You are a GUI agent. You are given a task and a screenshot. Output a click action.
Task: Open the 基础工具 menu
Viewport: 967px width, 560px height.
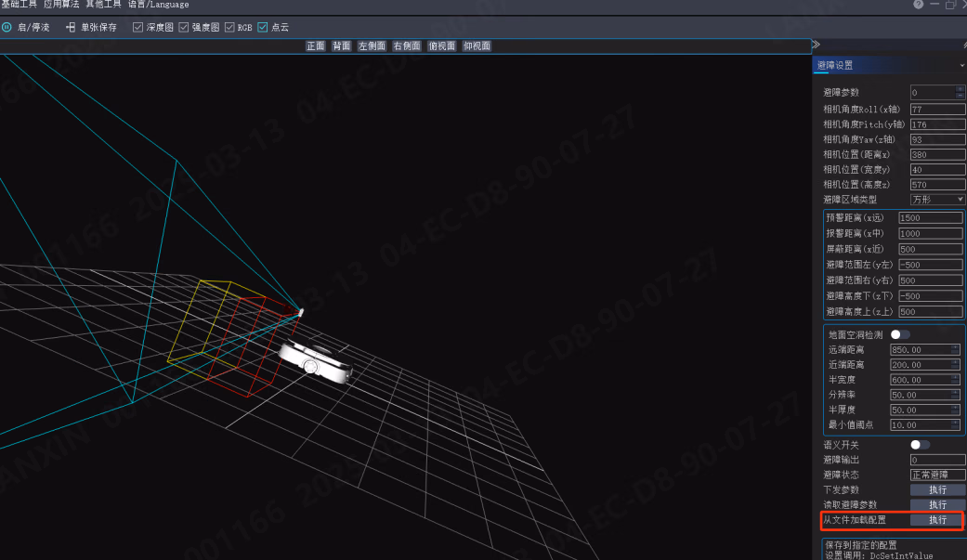click(x=20, y=5)
